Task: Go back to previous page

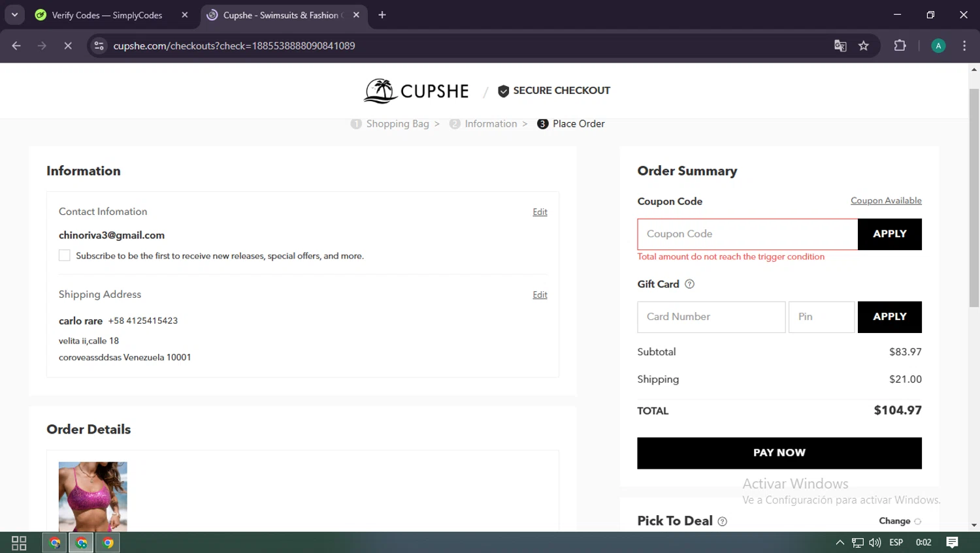Action: point(16,46)
